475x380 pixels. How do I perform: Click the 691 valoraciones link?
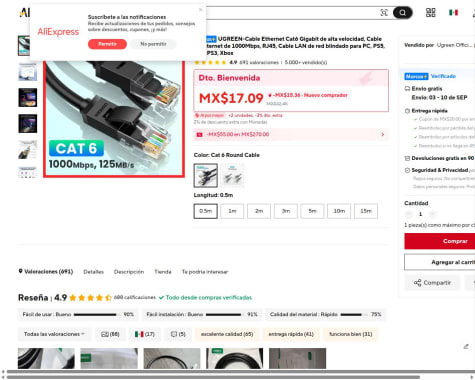coord(259,62)
